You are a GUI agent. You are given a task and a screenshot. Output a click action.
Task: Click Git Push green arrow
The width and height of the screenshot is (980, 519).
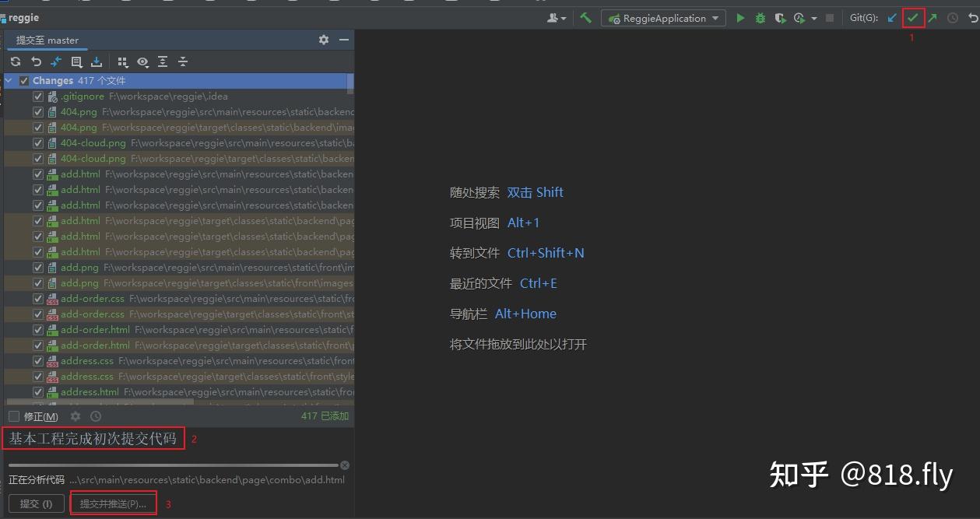pyautogui.click(x=933, y=18)
